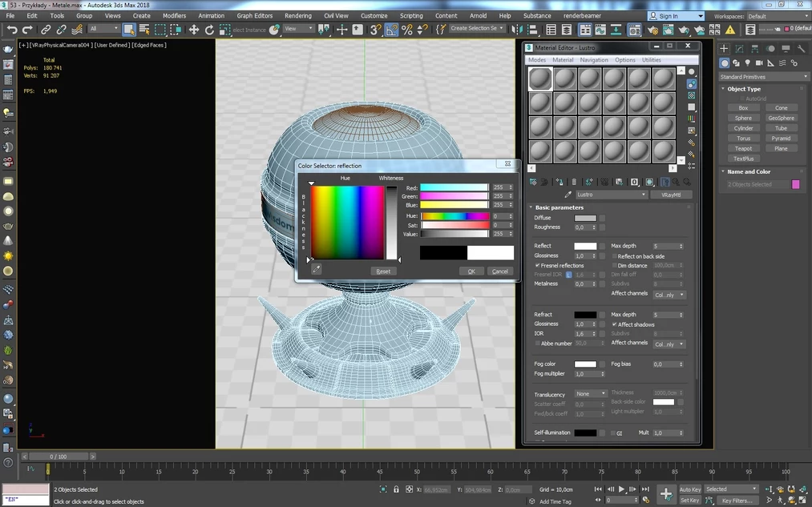Toggle Fresnel reflections checkbox
The image size is (812, 507).
point(538,265)
